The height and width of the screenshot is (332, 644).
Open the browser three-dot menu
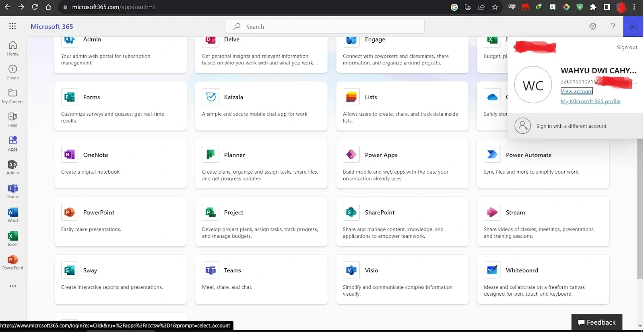pyautogui.click(x=634, y=7)
